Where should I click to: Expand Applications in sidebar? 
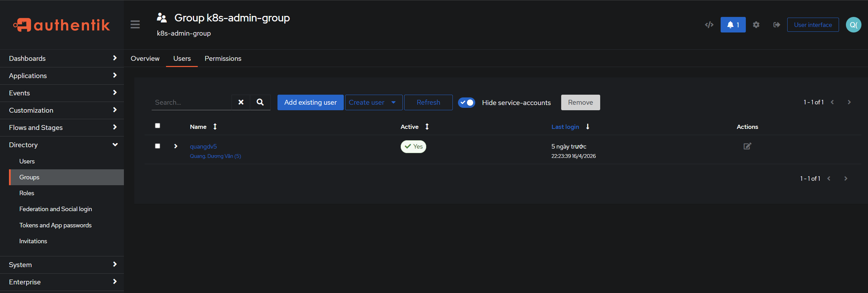[62, 76]
